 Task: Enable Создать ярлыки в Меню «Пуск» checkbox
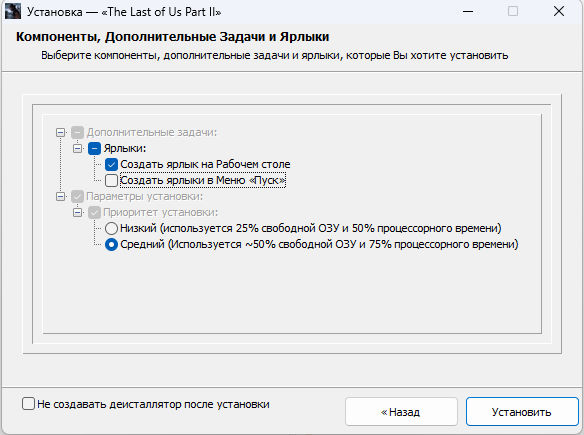pyautogui.click(x=111, y=180)
